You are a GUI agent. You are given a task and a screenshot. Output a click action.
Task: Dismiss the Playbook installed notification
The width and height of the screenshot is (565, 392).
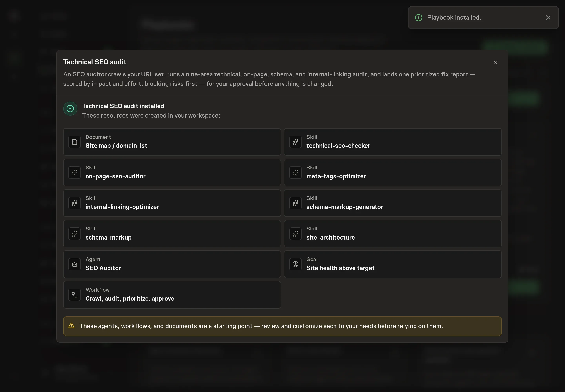(x=548, y=18)
